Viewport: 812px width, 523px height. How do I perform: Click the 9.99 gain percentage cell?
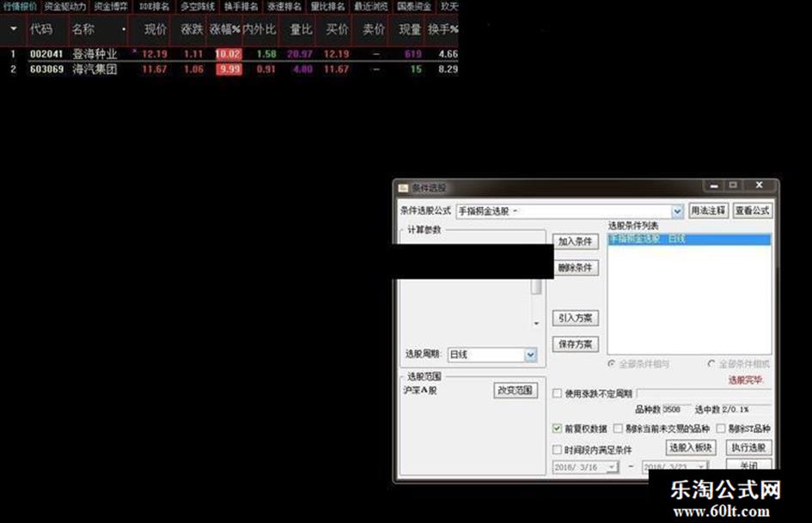(x=229, y=70)
